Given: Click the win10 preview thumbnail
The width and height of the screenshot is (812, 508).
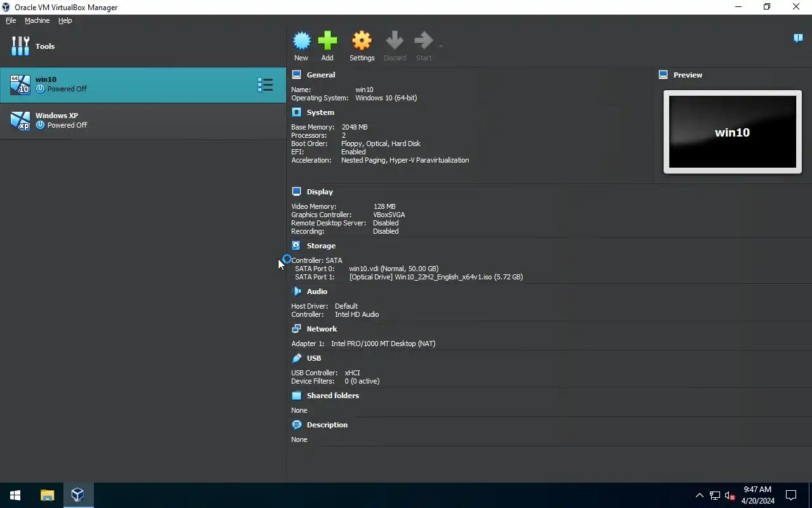Looking at the screenshot, I should pyautogui.click(x=732, y=131).
